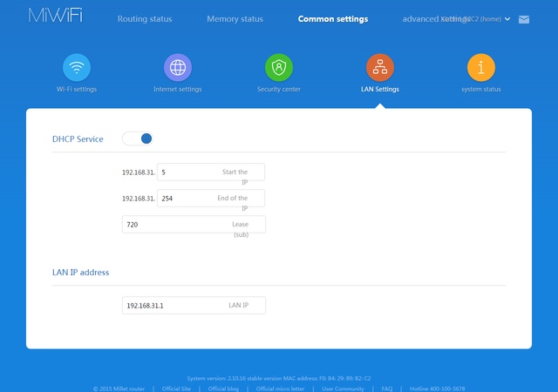558x392 pixels.
Task: Click the Lease time input field
Action: (x=194, y=225)
